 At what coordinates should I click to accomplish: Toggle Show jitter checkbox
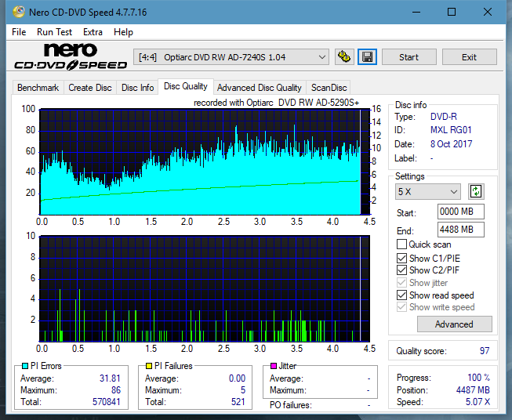pyautogui.click(x=401, y=283)
